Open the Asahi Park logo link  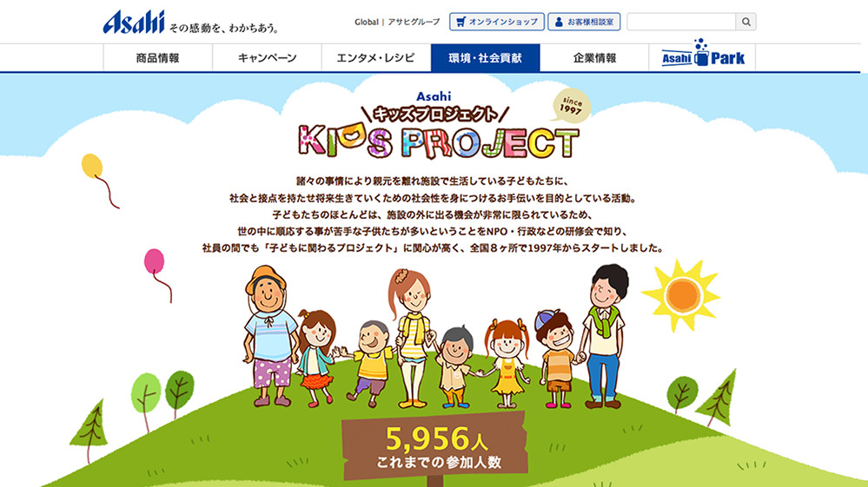click(x=703, y=53)
